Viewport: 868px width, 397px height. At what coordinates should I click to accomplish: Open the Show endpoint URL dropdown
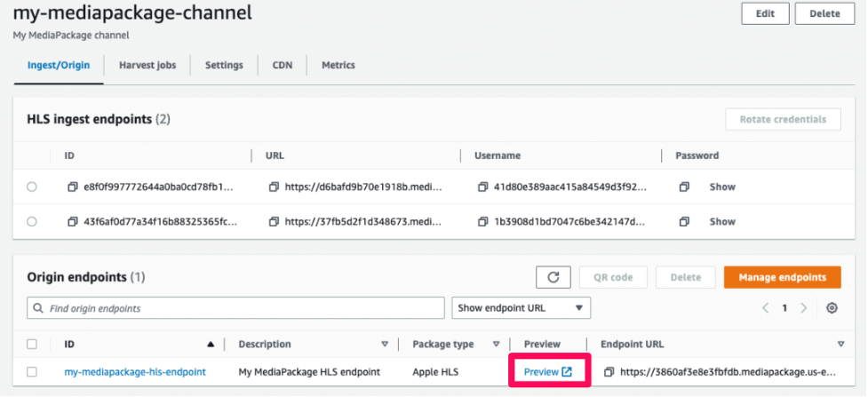pos(521,308)
